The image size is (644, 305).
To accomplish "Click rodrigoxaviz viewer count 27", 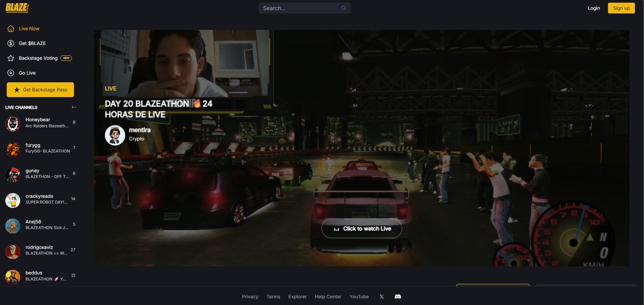I will point(73,250).
